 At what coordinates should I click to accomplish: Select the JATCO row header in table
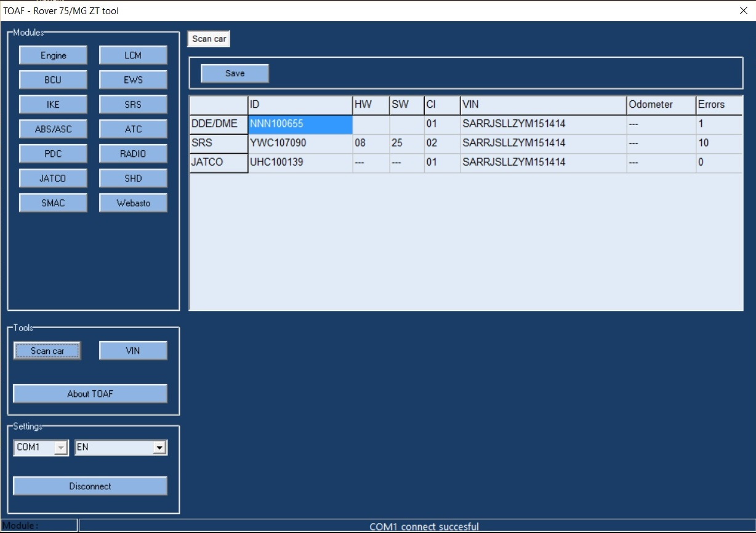tap(219, 162)
